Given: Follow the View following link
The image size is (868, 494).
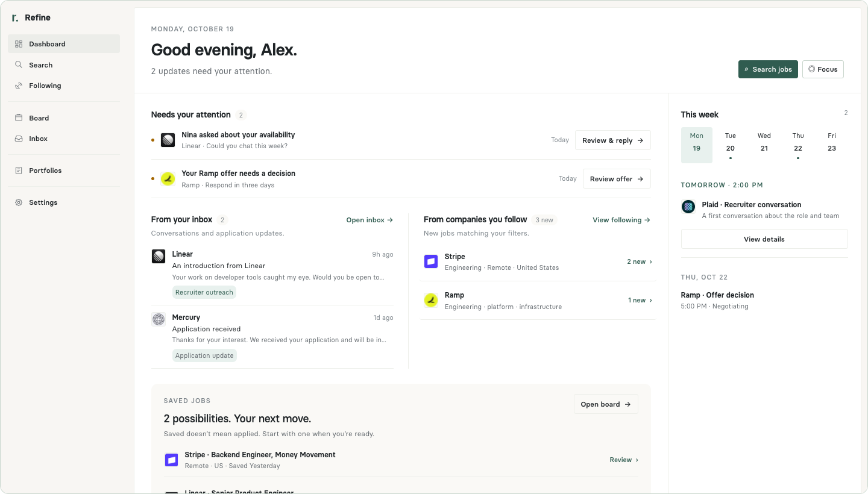Looking at the screenshot, I should point(621,220).
